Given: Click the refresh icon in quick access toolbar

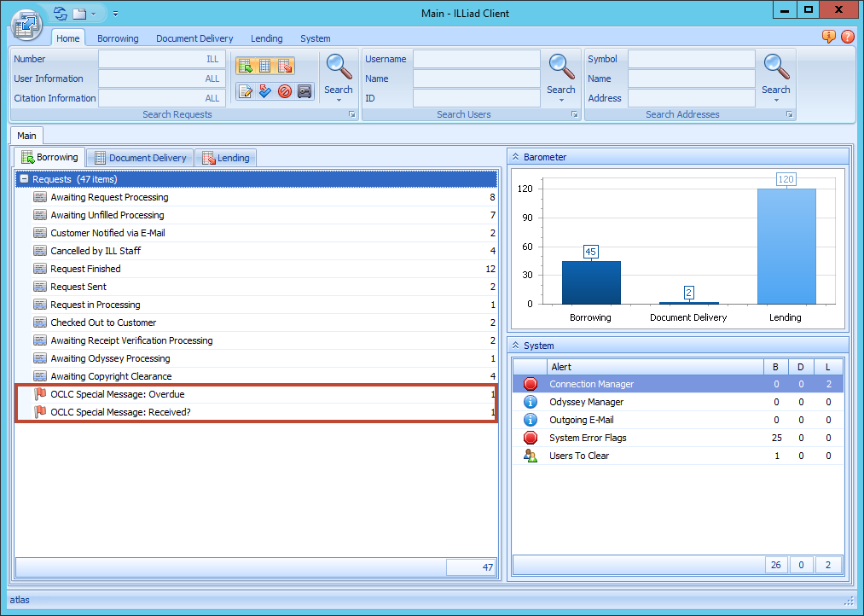Looking at the screenshot, I should (60, 14).
